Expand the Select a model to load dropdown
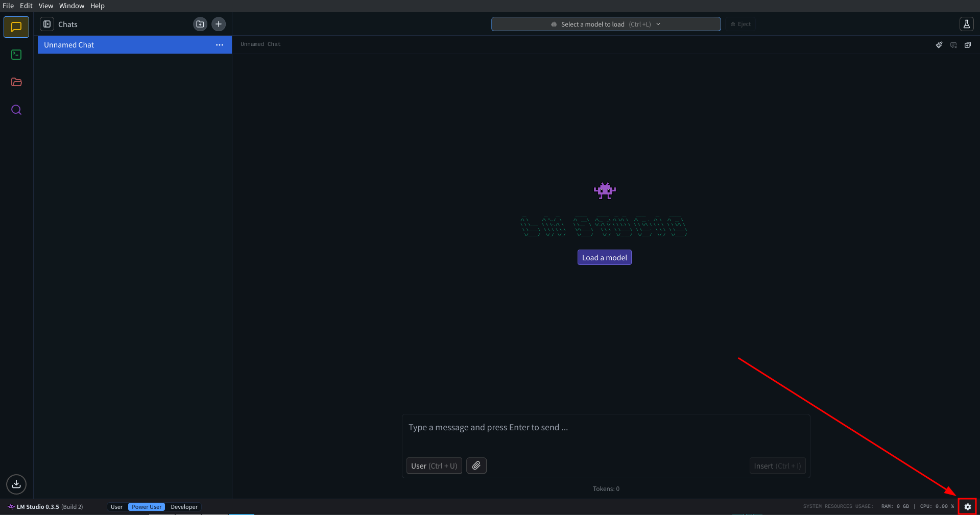This screenshot has width=980, height=515. coord(606,24)
